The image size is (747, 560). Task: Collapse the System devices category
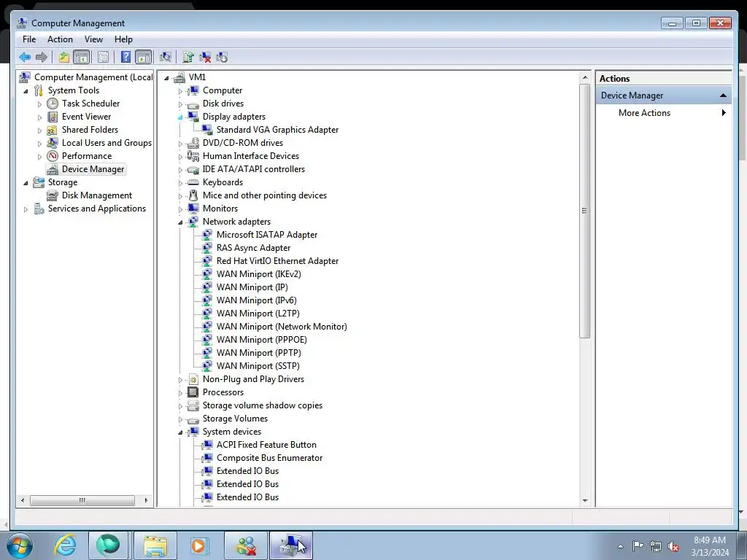(x=180, y=432)
